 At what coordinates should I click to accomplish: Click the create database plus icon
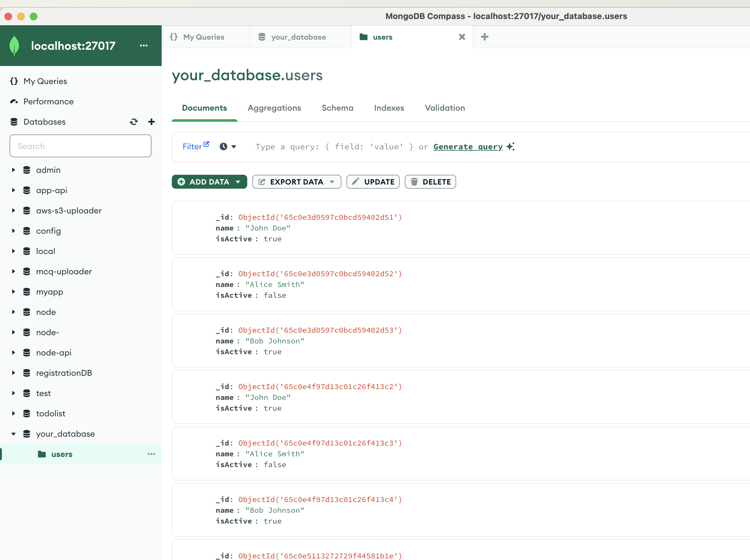point(152,122)
